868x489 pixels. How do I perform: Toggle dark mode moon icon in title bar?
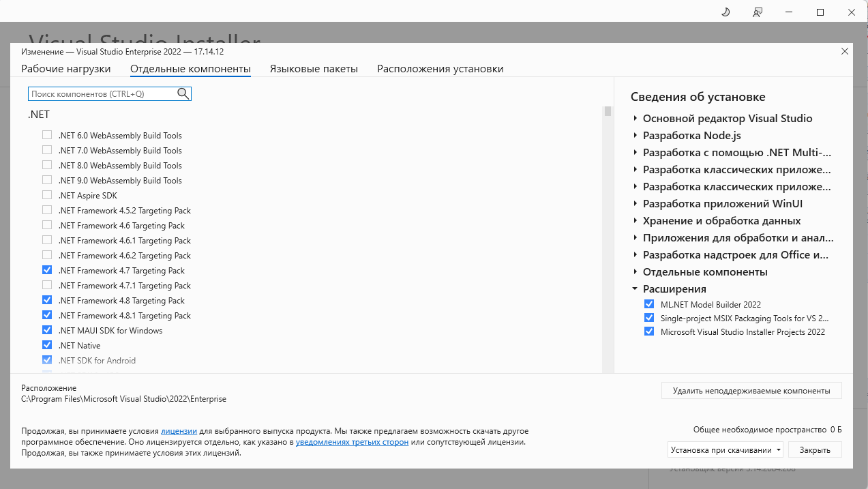pyautogui.click(x=725, y=12)
